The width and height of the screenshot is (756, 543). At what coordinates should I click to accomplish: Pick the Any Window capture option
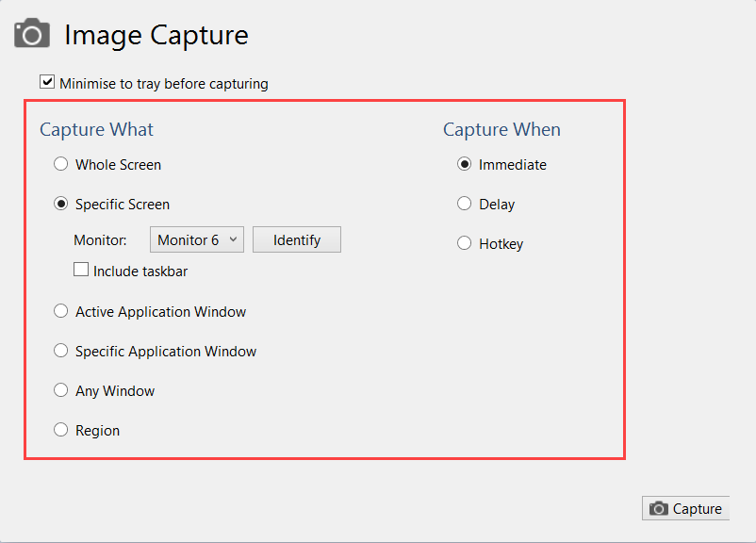pos(61,390)
